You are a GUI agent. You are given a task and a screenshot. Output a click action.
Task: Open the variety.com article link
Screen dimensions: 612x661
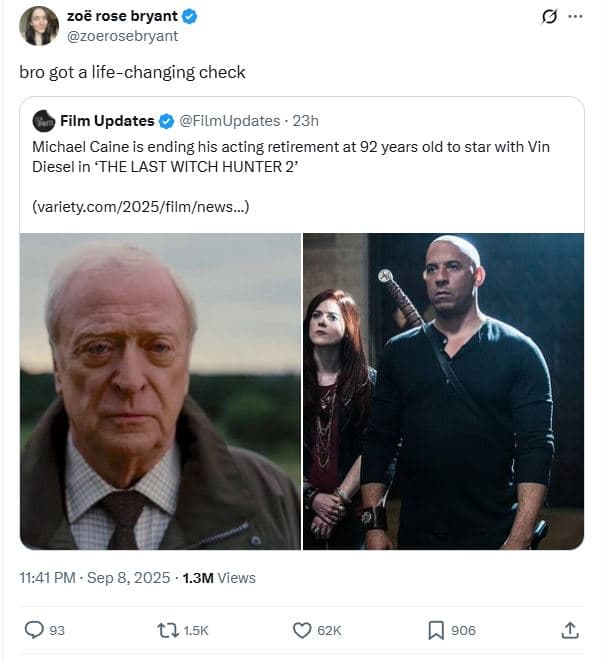pyautogui.click(x=141, y=206)
